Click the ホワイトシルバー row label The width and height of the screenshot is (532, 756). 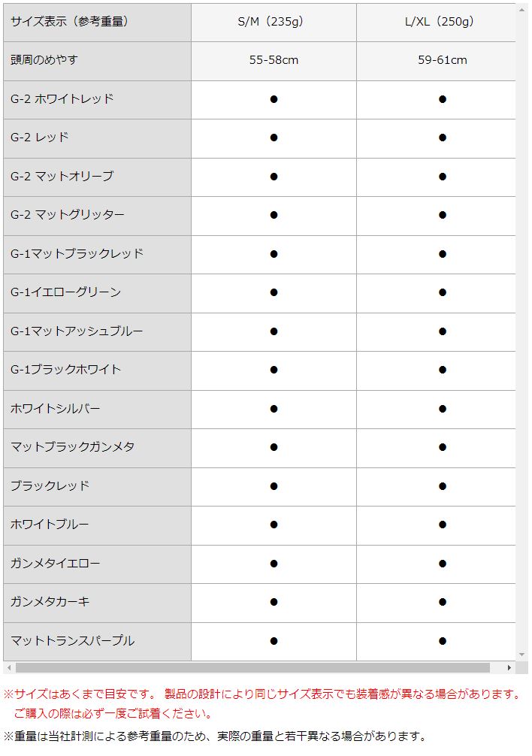click(x=98, y=409)
